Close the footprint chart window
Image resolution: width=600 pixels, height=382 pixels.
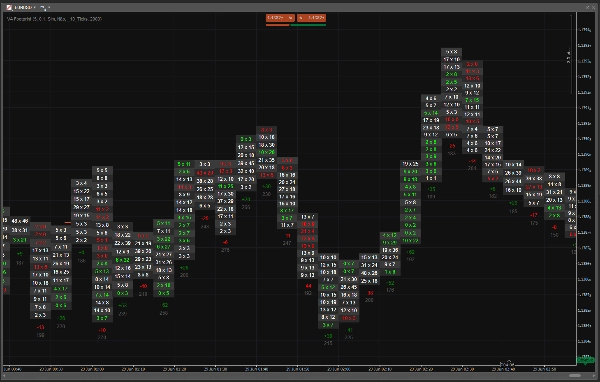point(594,7)
